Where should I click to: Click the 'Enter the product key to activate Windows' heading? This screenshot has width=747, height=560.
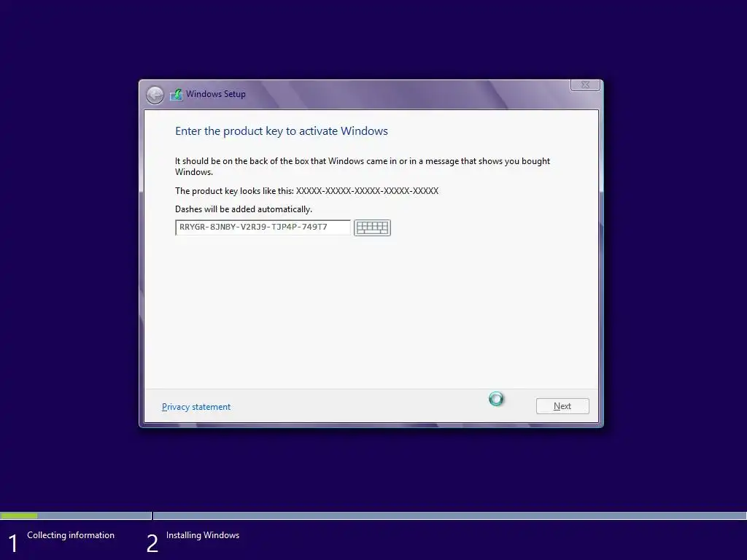tap(282, 131)
